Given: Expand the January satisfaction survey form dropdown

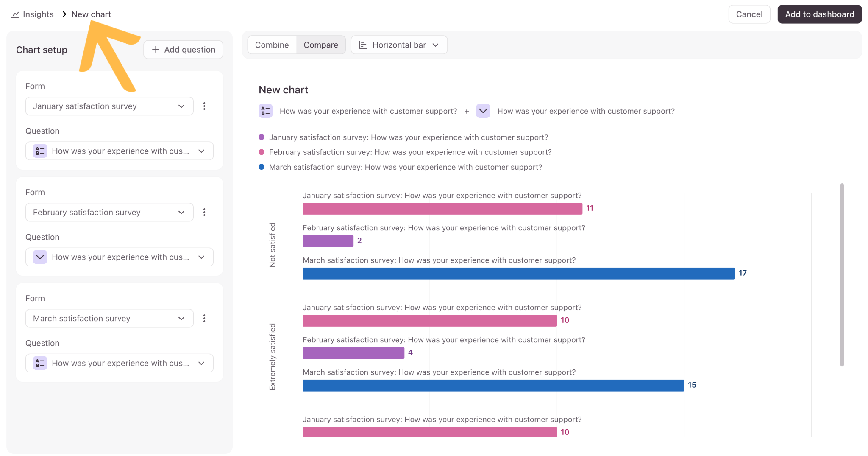Looking at the screenshot, I should tap(109, 106).
